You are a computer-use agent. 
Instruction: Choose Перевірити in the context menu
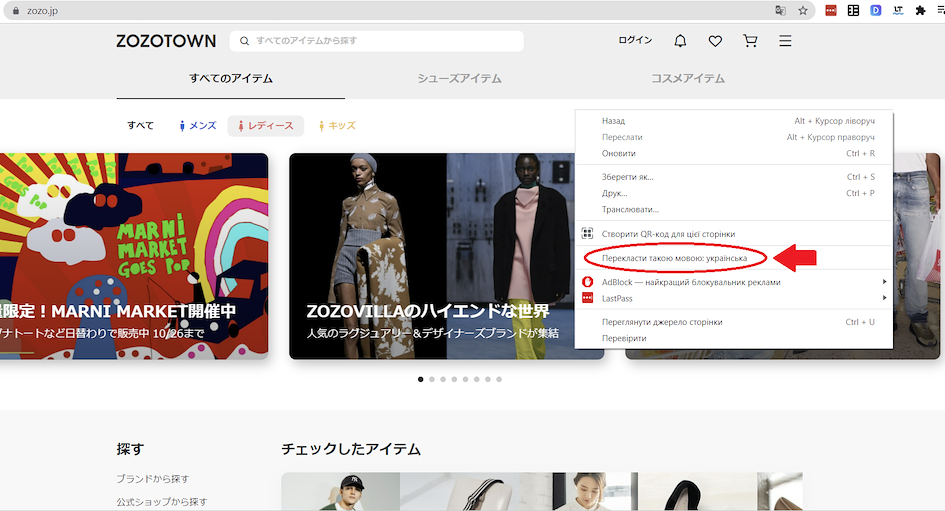[x=733, y=338]
